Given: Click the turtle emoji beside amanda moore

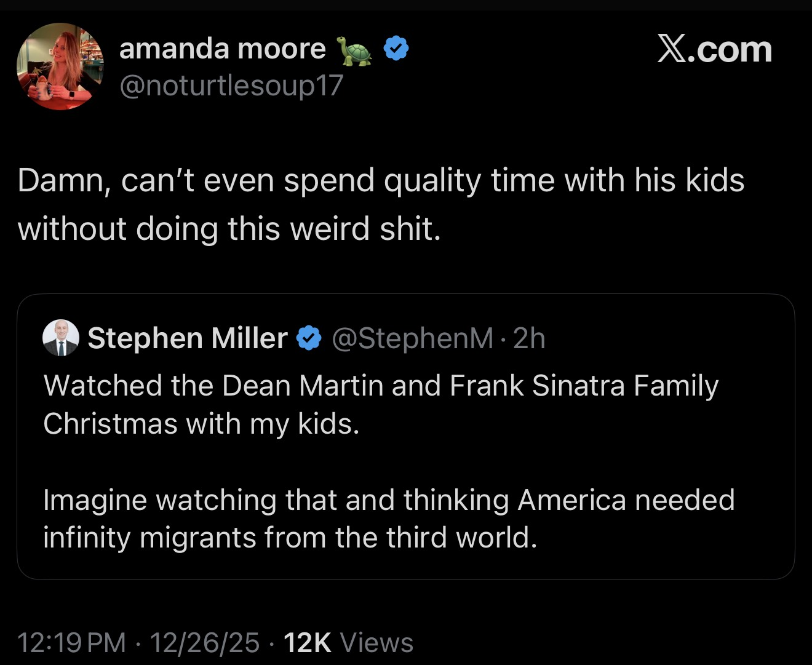Looking at the screenshot, I should coord(354,50).
